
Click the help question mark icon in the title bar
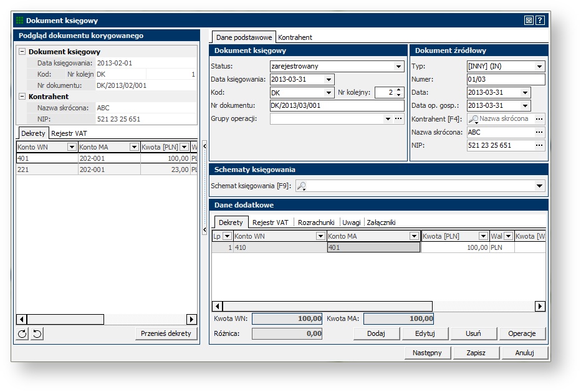click(x=540, y=21)
